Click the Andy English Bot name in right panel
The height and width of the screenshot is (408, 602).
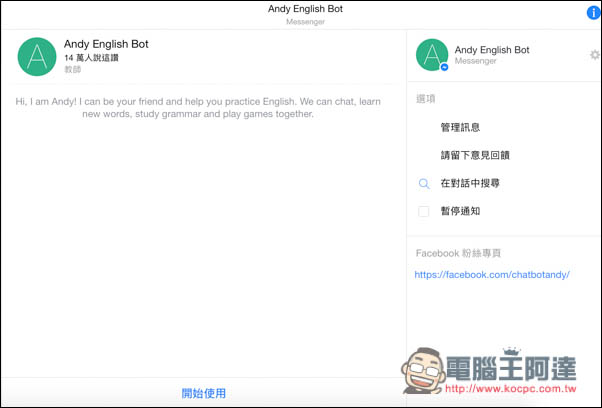coord(492,50)
